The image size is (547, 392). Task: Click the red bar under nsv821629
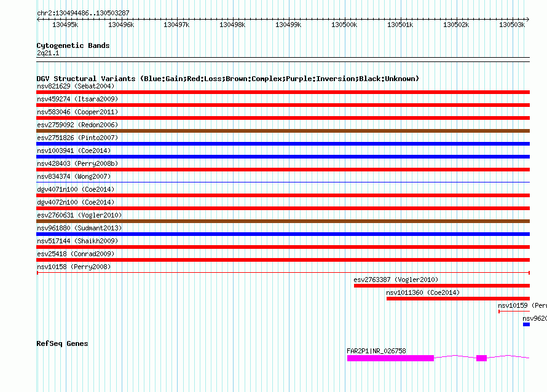tap(283, 92)
